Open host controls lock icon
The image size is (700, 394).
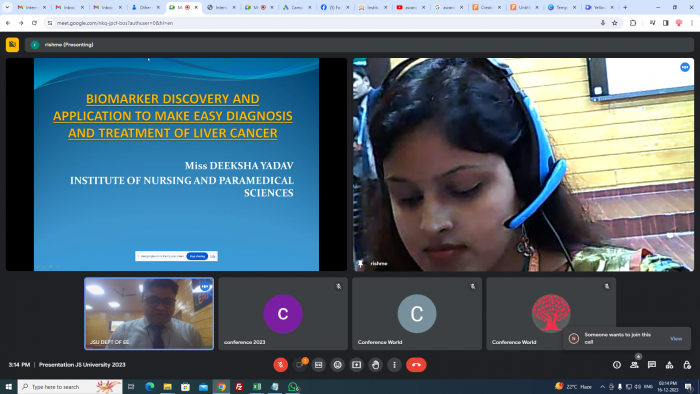687,365
